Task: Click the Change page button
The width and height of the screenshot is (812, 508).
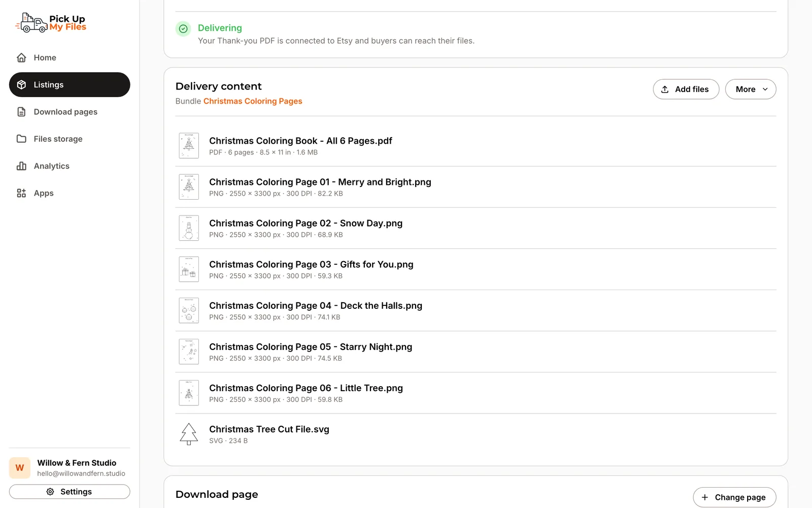Action: [734, 497]
